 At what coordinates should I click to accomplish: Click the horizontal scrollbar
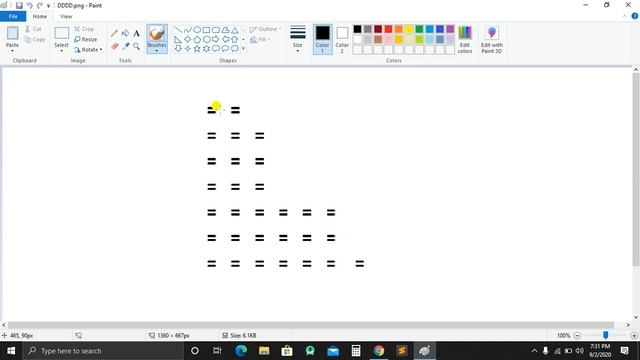(311, 325)
